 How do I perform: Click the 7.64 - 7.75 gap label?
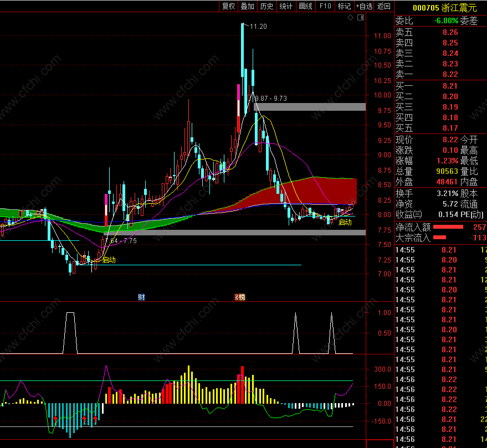(121, 240)
